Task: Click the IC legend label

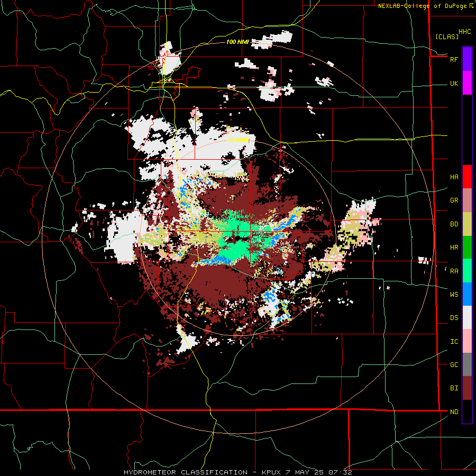Action: (x=454, y=342)
